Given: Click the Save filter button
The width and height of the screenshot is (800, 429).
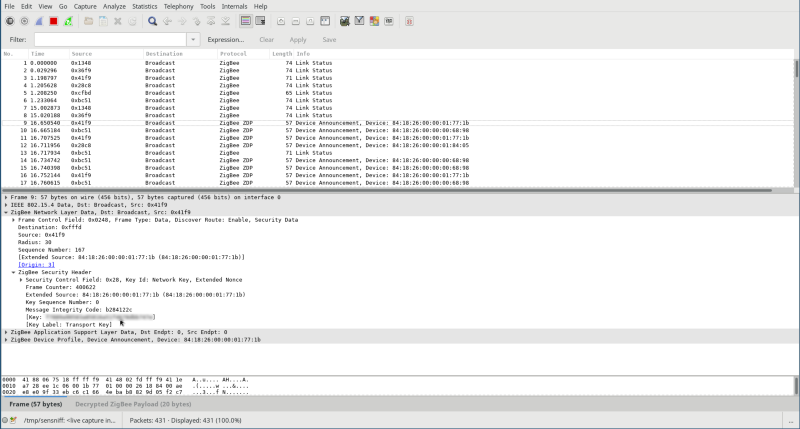Looking at the screenshot, I should (329, 40).
